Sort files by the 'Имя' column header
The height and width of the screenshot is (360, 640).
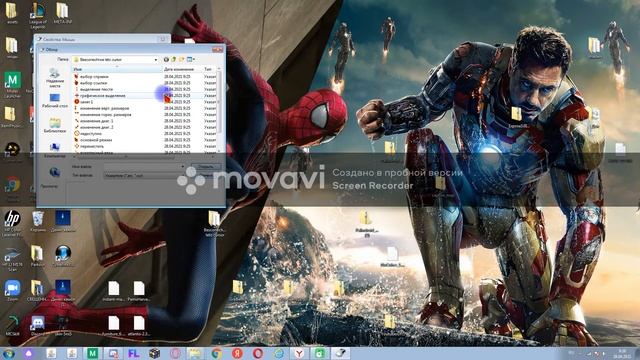point(117,69)
